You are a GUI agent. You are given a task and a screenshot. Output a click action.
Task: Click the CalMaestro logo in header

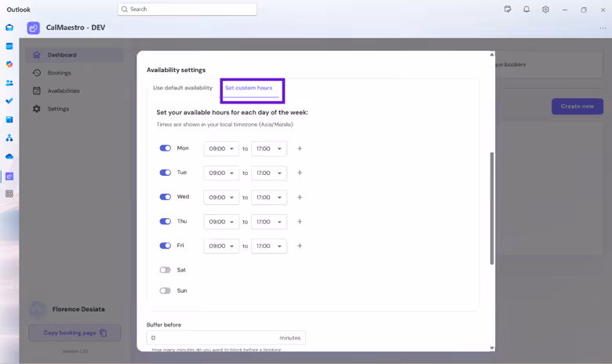tap(33, 27)
